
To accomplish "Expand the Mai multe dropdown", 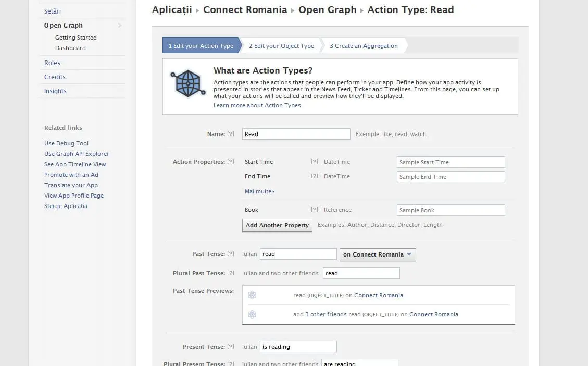I will coord(260,191).
